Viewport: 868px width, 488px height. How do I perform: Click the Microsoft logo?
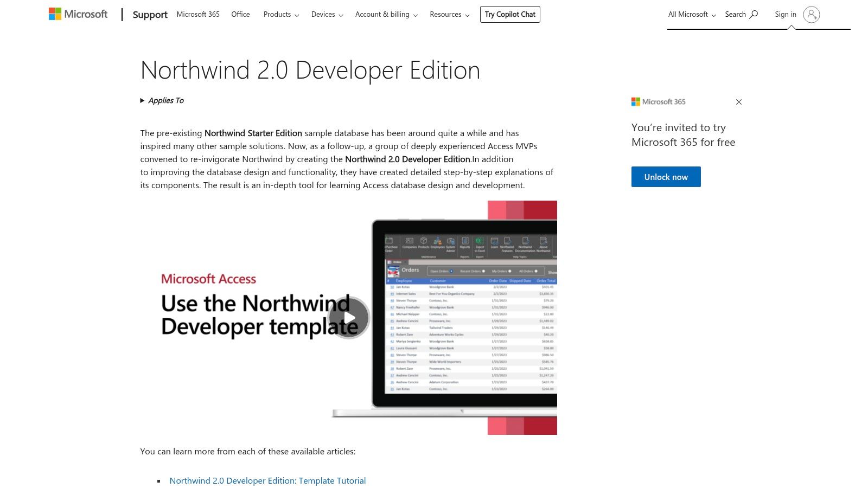point(78,14)
